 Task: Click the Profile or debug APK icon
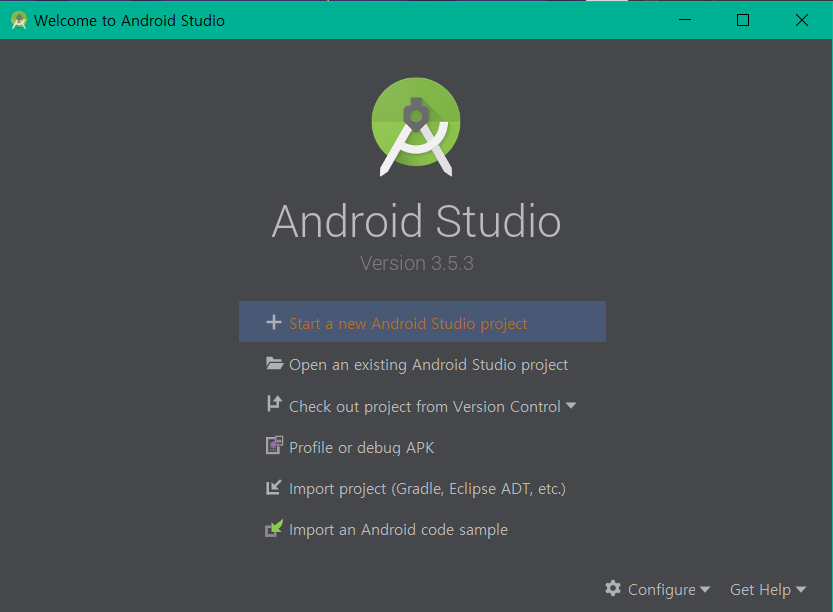click(x=274, y=445)
